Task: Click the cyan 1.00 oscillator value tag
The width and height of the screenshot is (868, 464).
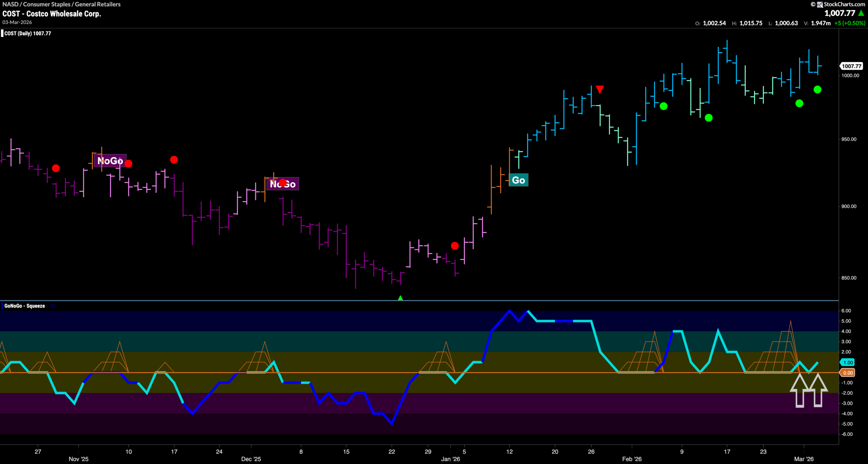Action: [848, 362]
